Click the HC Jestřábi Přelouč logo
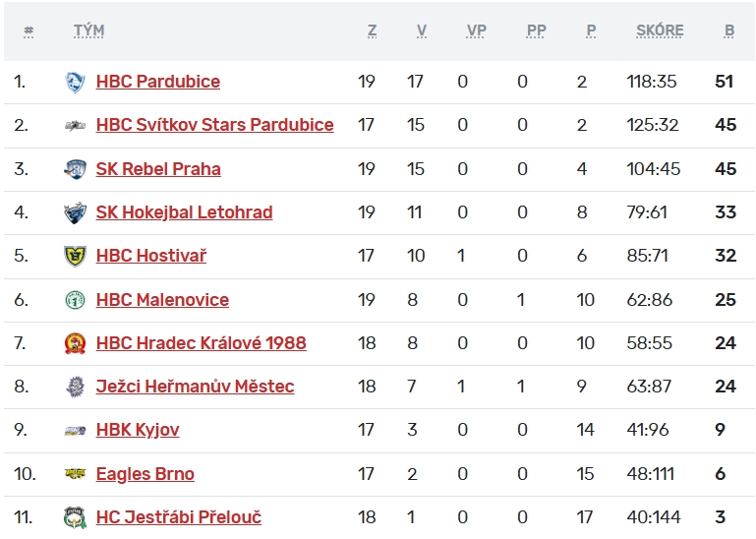Image resolution: width=756 pixels, height=539 pixels. click(x=75, y=517)
